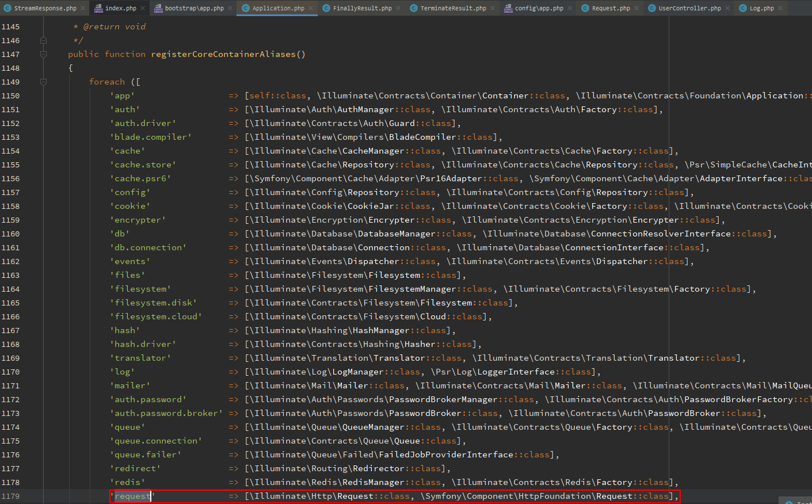Screen dimensions: 812x504
Task: Close the Application.php editor tab
Action: (311, 8)
